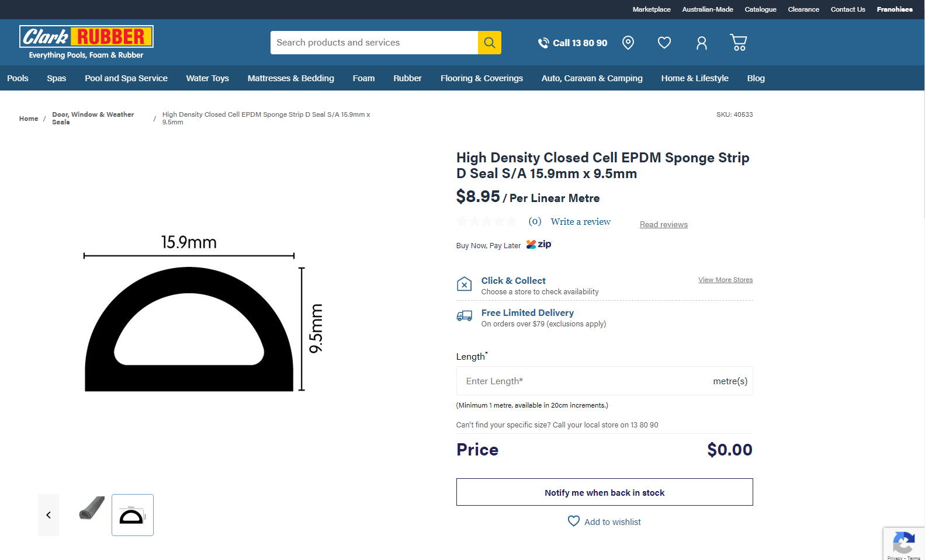Open the user account icon
Viewport: 925px width, 560px height.
[x=702, y=43]
